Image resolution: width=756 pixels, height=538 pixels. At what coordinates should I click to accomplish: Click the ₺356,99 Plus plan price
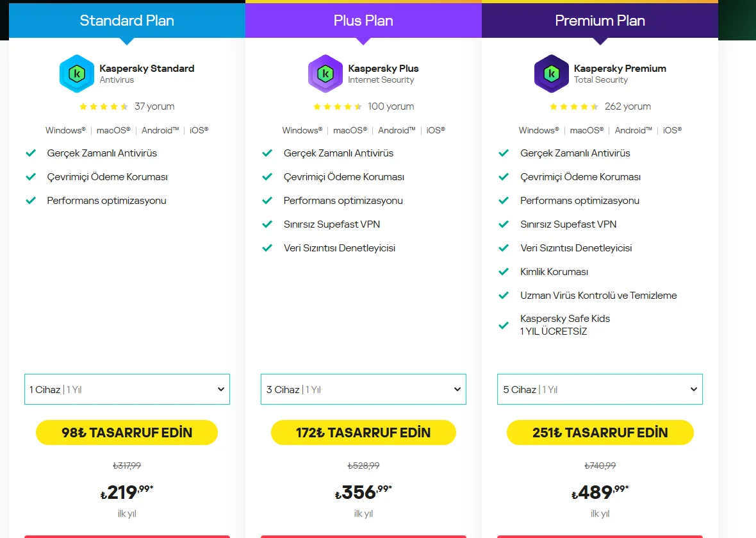(363, 492)
